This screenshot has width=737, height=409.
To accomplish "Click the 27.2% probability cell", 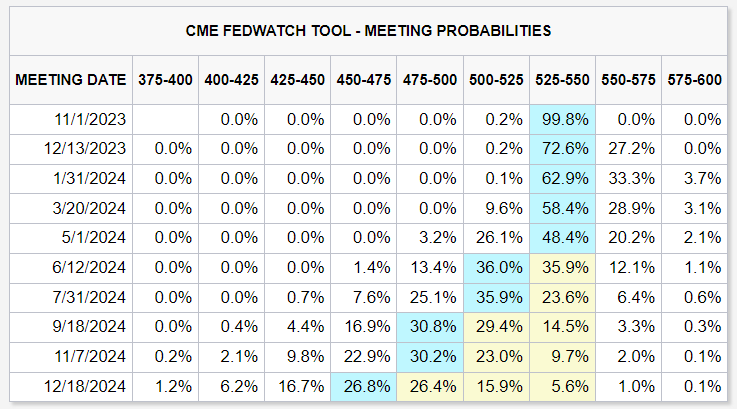I will pos(628,148).
